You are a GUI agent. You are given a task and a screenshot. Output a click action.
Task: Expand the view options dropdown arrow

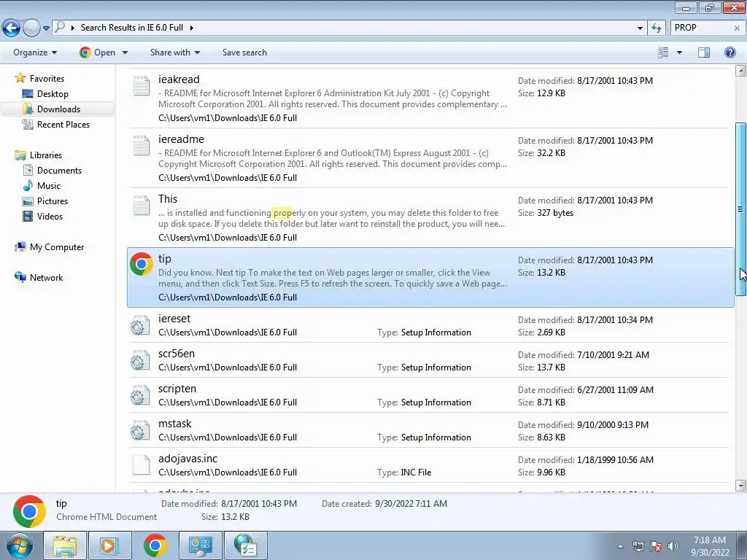coord(679,52)
